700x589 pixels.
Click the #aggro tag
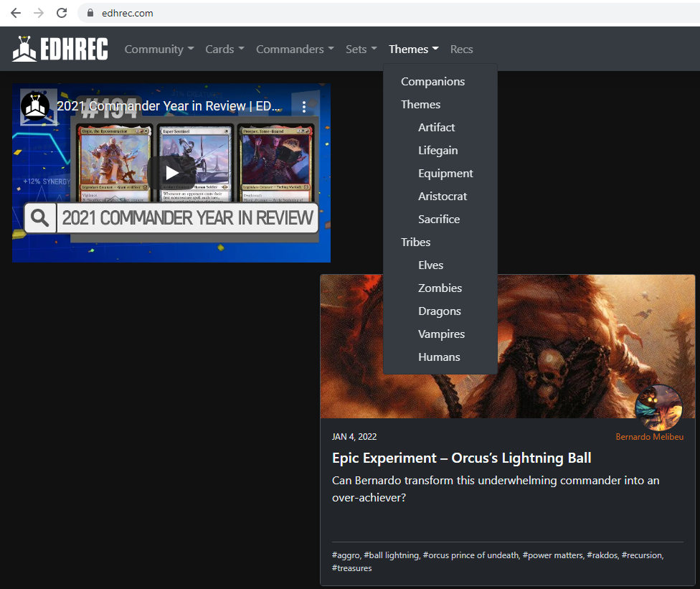[x=346, y=555]
